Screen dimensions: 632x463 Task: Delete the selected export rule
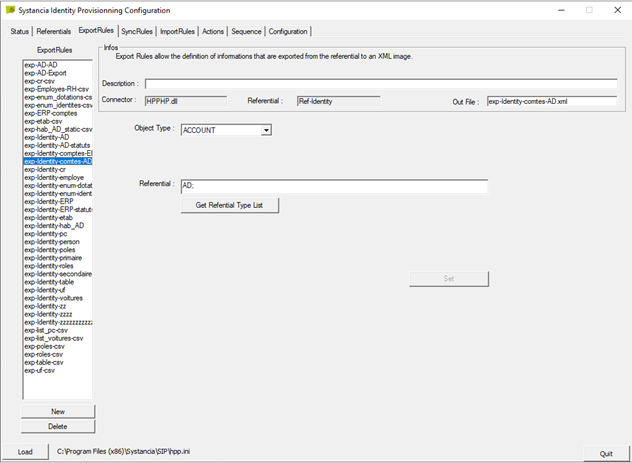click(x=58, y=426)
